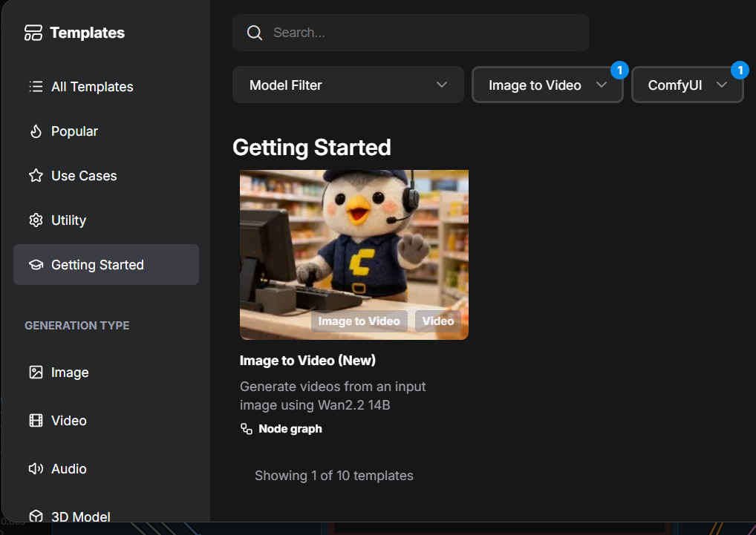
Task: Click the Image to Video tag on thumbnail
Action: click(x=359, y=321)
